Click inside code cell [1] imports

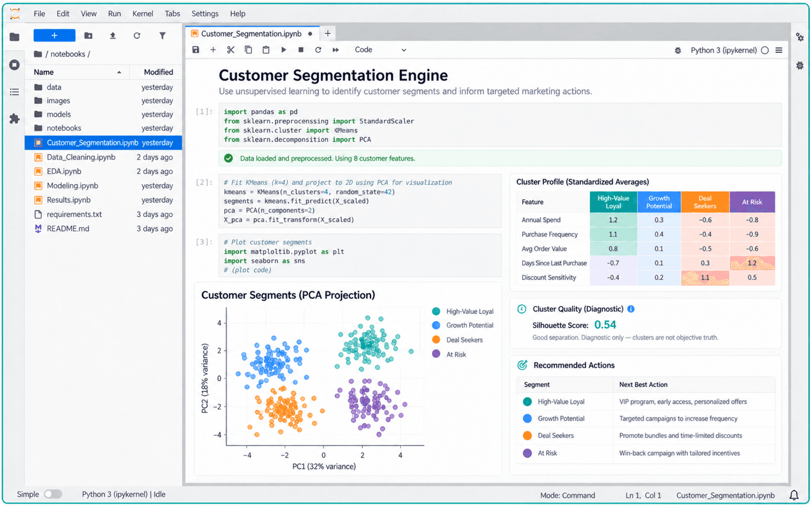pos(500,125)
